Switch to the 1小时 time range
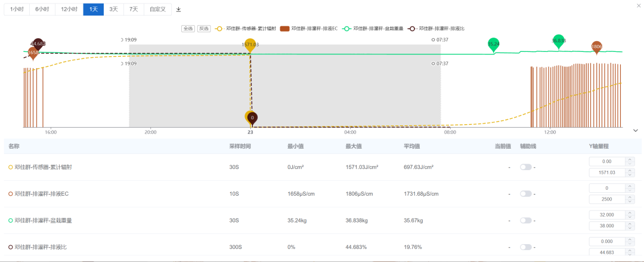The width and height of the screenshot is (644, 262). (x=17, y=10)
